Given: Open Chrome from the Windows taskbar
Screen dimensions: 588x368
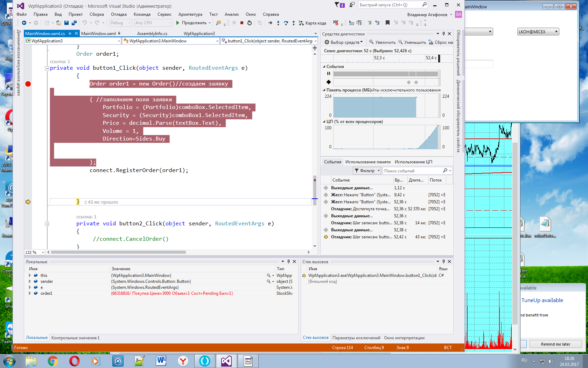Looking at the screenshot, I should tap(53, 361).
